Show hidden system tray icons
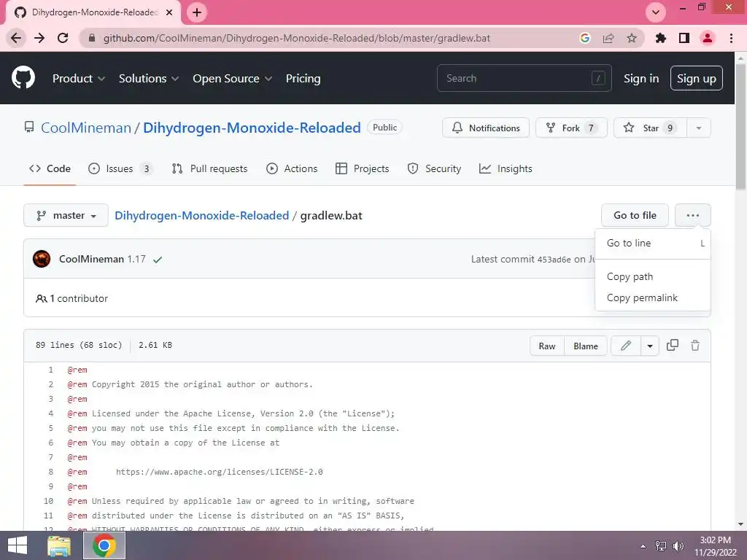The width and height of the screenshot is (747, 560). click(x=643, y=545)
